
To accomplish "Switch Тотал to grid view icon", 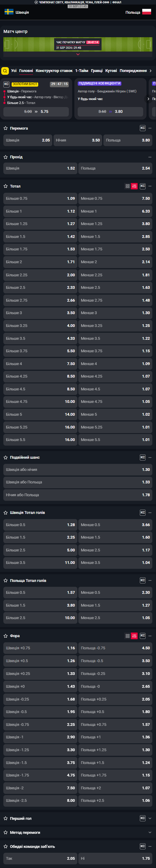I will [128, 186].
